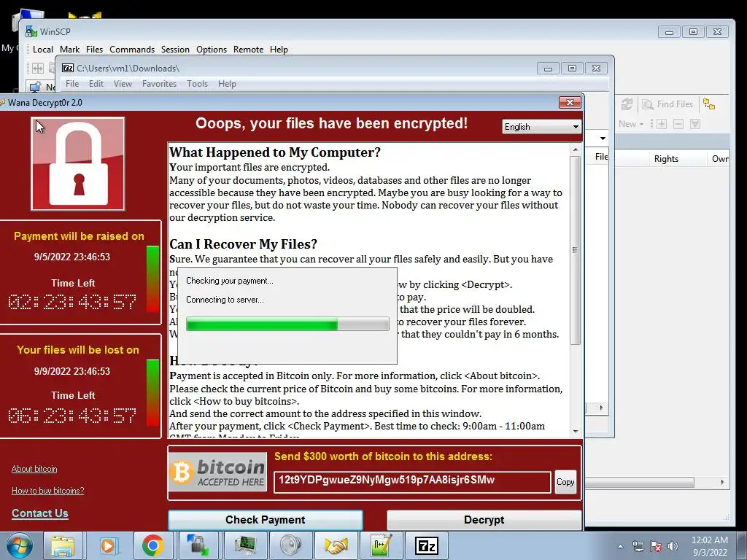The height and width of the screenshot is (560, 747).
Task: Click the volume speaker tray icon
Action: (673, 546)
